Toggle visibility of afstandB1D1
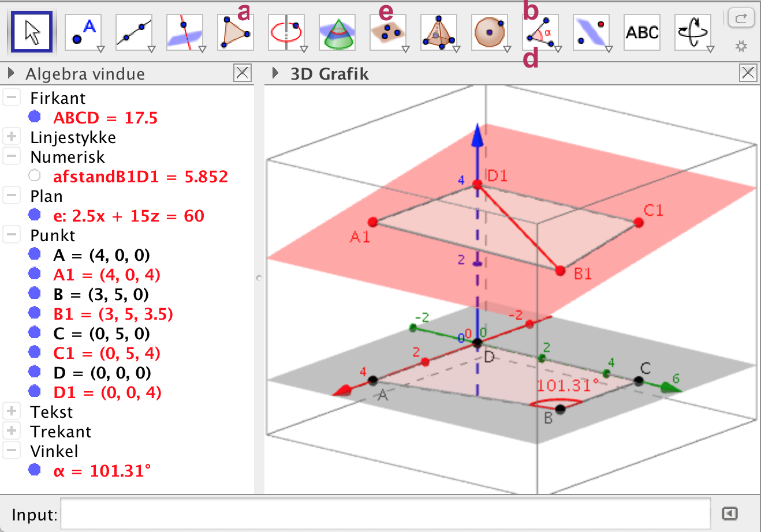 tap(35, 175)
